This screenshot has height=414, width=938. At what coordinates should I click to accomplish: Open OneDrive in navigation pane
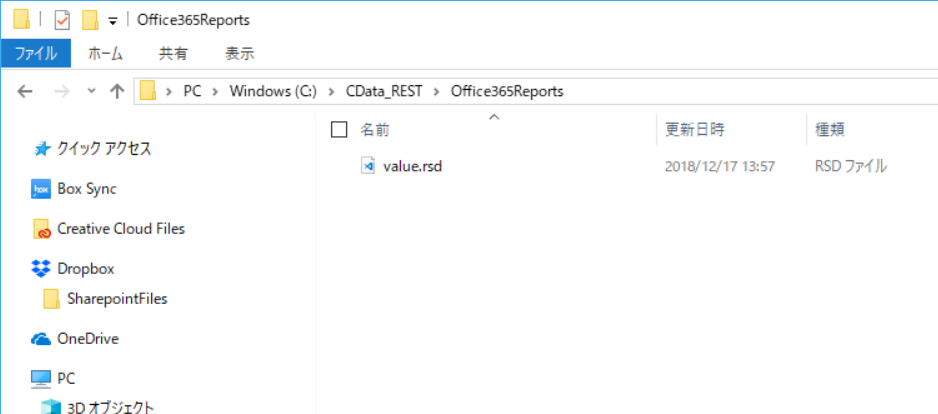[88, 339]
